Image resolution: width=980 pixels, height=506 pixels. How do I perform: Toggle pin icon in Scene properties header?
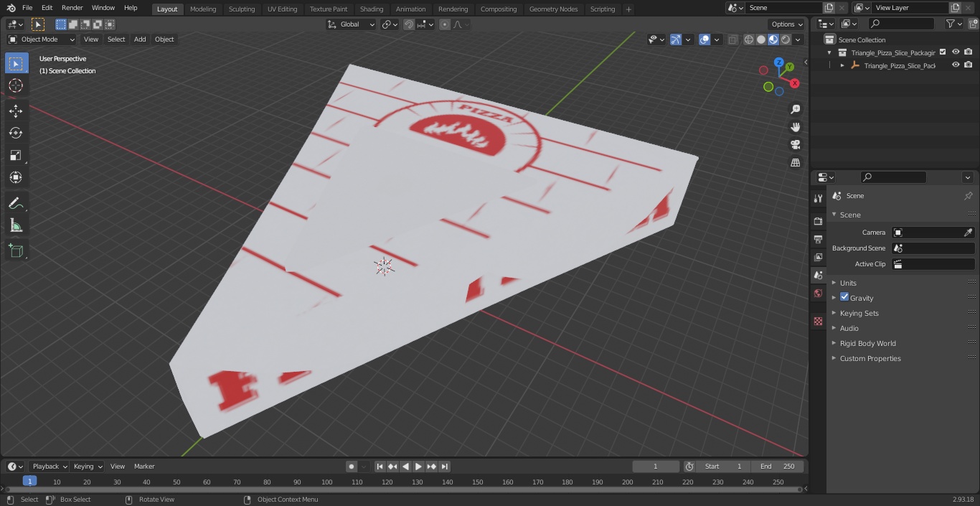pyautogui.click(x=968, y=196)
